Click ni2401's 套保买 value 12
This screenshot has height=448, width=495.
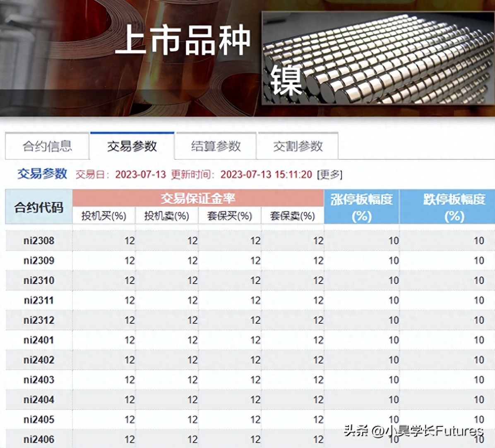tap(255, 340)
